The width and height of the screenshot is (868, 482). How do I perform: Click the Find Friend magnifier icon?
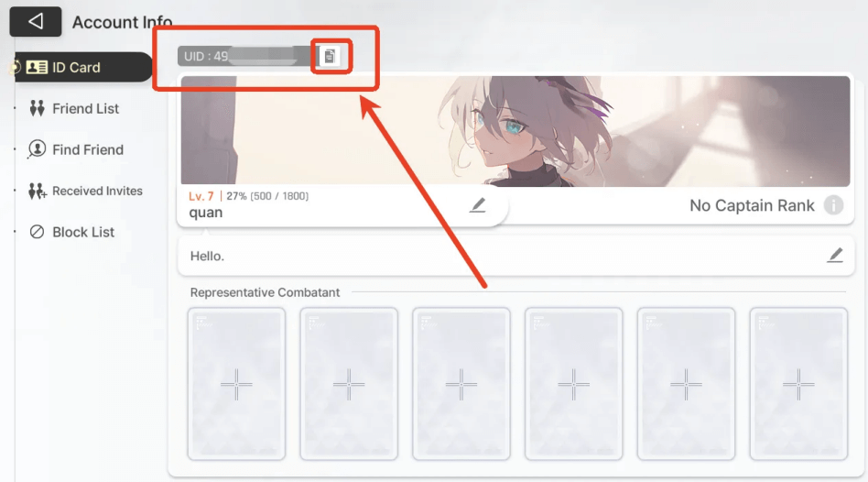pos(37,149)
